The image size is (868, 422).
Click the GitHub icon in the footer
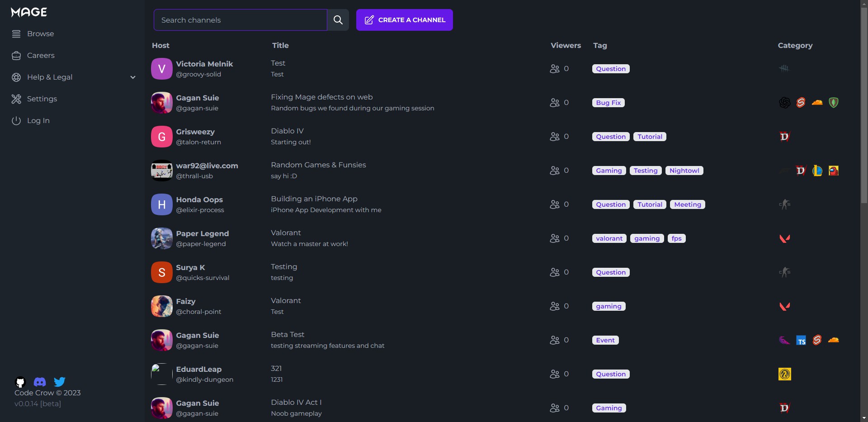(20, 382)
